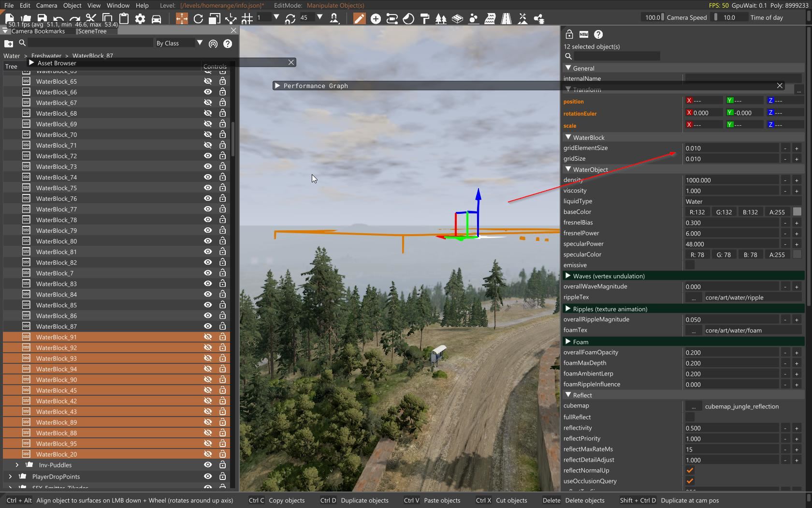Open the File menu
812x508 pixels.
click(9, 5)
